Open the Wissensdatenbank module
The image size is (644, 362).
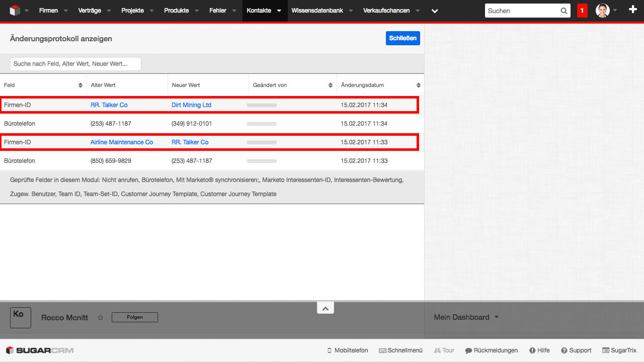point(317,11)
